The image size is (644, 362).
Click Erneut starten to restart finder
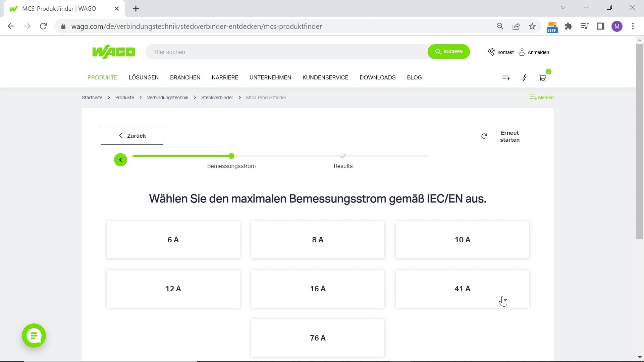click(x=500, y=136)
